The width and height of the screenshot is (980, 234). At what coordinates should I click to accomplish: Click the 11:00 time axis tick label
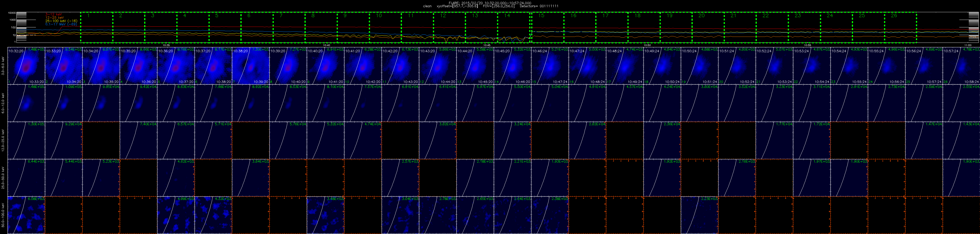coord(968,45)
